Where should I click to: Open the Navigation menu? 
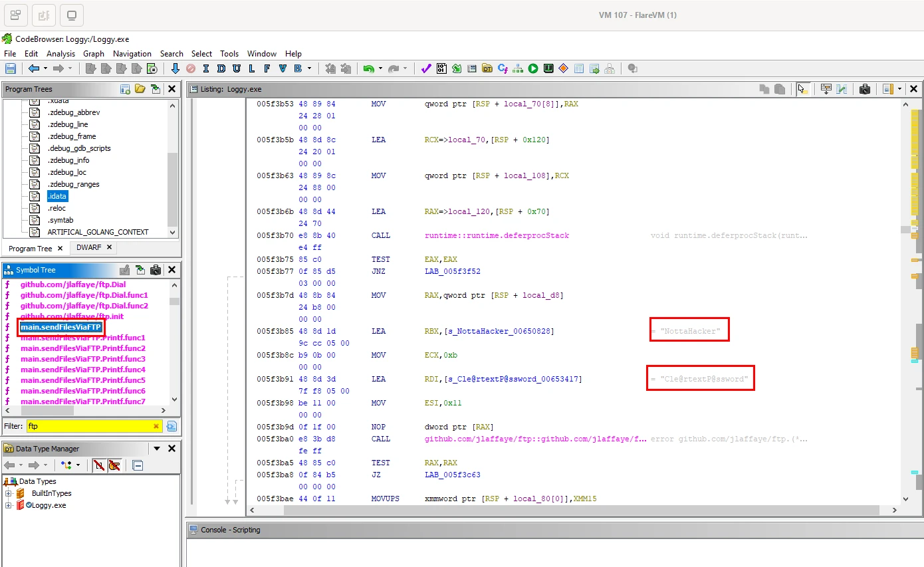(x=132, y=54)
